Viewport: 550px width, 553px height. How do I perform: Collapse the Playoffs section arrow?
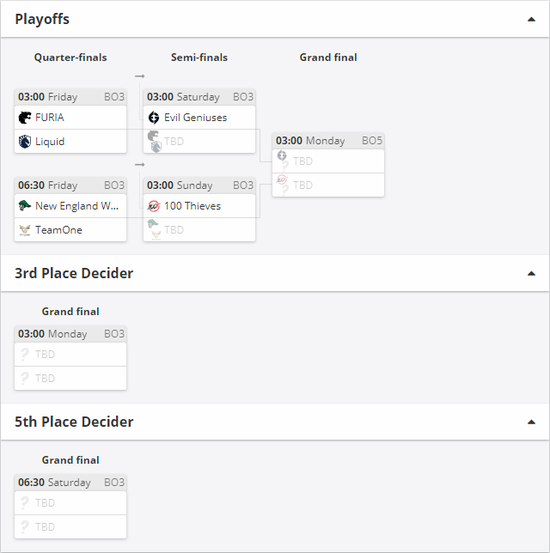pos(531,19)
